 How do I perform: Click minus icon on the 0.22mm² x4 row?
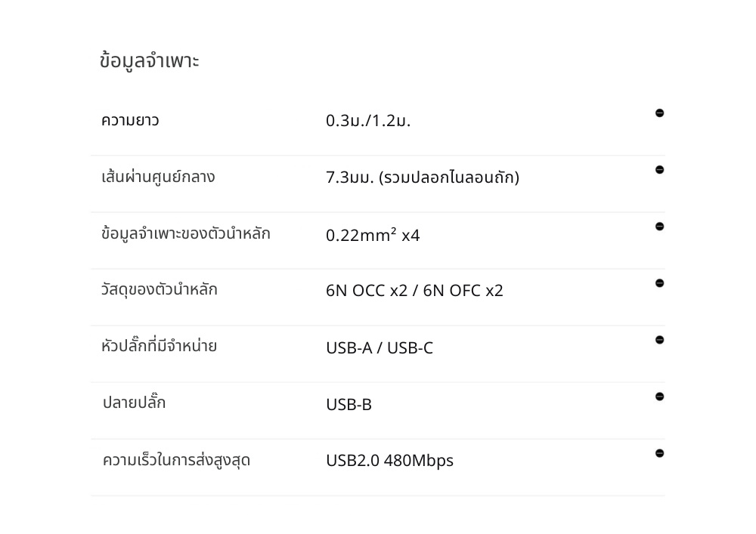pyautogui.click(x=659, y=227)
